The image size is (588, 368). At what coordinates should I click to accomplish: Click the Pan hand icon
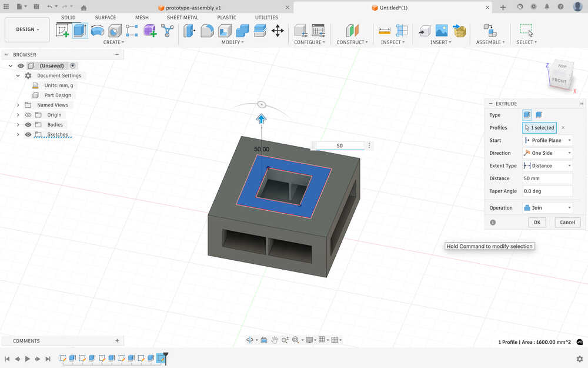tap(275, 340)
